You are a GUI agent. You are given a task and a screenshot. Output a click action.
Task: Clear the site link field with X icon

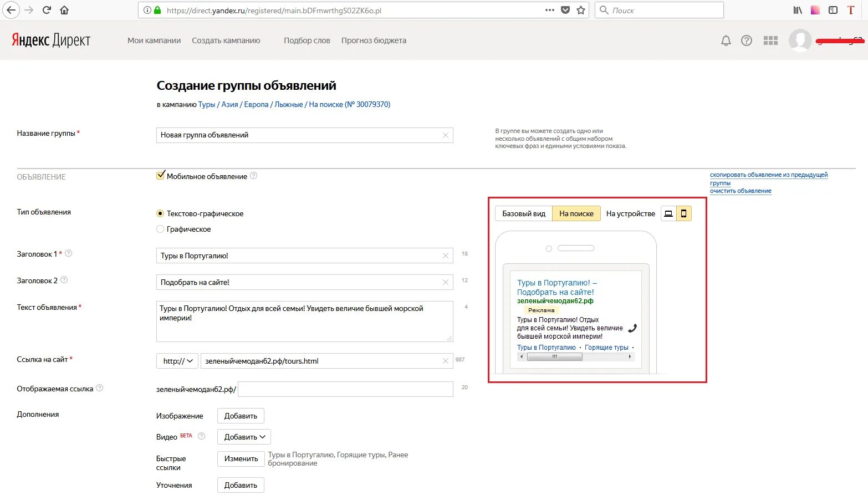point(446,361)
